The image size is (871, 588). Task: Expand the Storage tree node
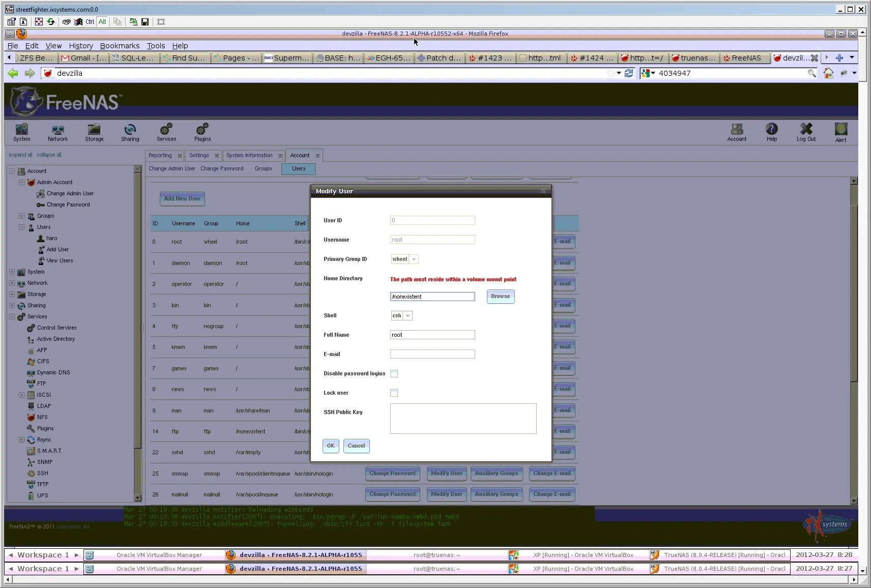(x=12, y=294)
